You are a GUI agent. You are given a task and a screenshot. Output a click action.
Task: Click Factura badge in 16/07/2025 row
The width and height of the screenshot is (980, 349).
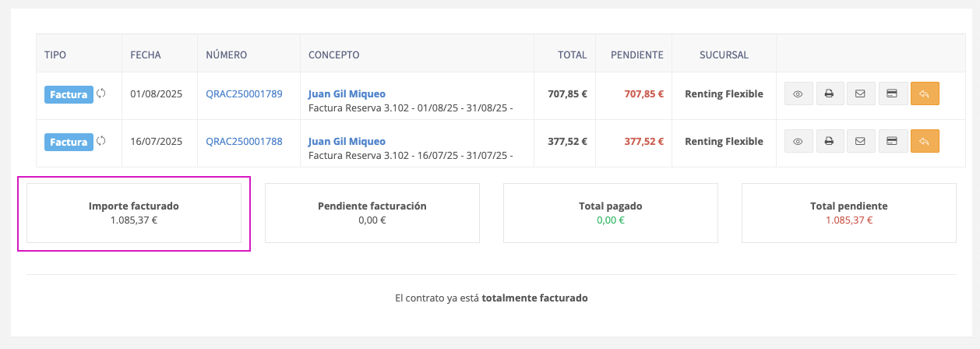(69, 142)
